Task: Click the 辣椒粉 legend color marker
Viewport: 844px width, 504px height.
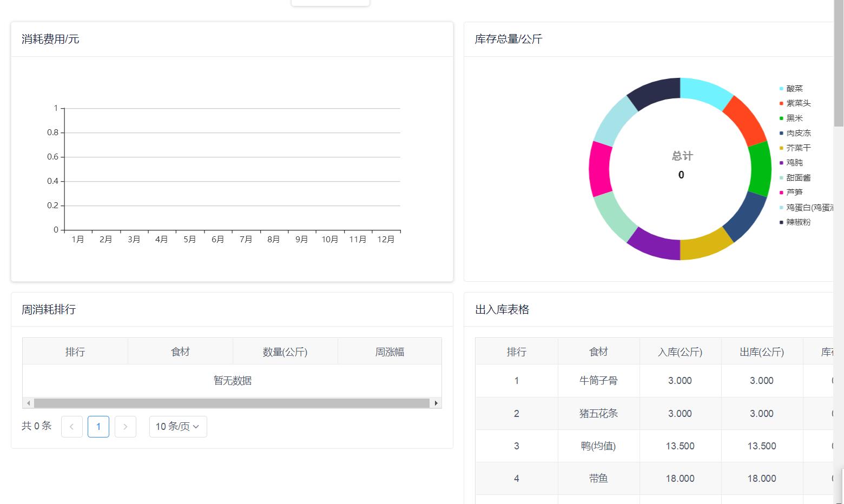Action: point(781,222)
